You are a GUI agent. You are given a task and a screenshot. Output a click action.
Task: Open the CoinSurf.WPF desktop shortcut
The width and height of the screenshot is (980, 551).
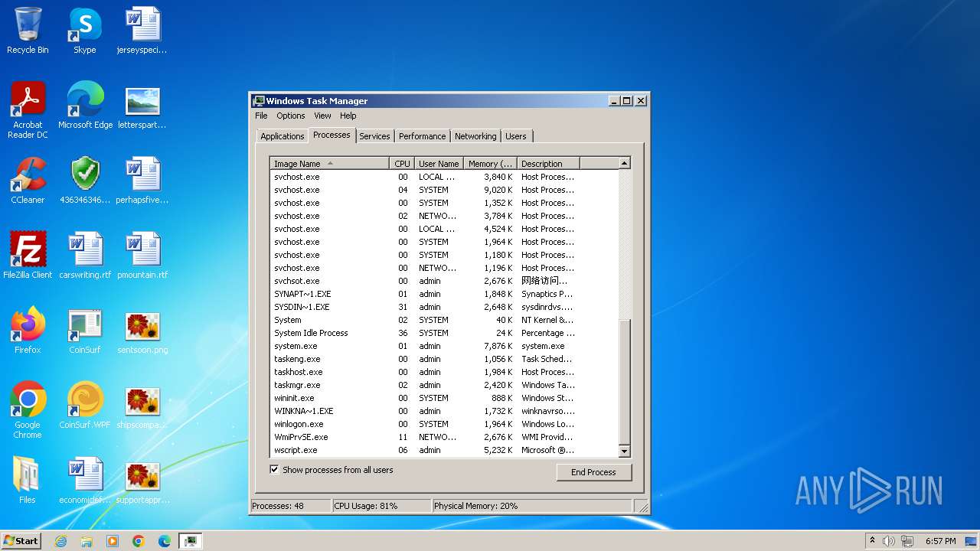click(85, 405)
